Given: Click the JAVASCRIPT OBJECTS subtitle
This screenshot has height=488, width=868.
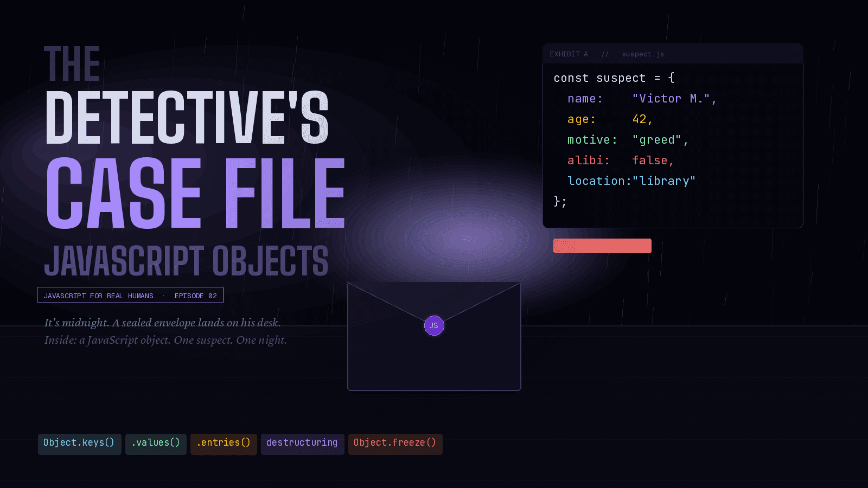Looking at the screenshot, I should point(186,261).
